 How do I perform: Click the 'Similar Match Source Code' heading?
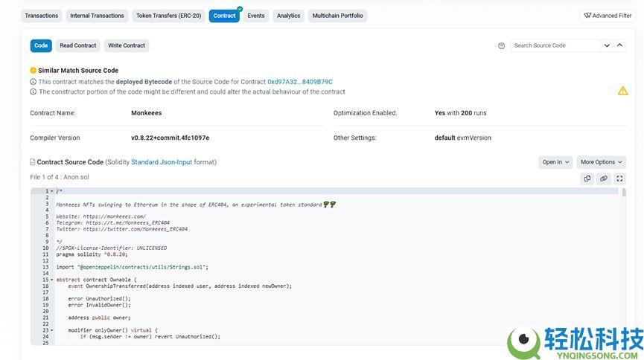78,71
